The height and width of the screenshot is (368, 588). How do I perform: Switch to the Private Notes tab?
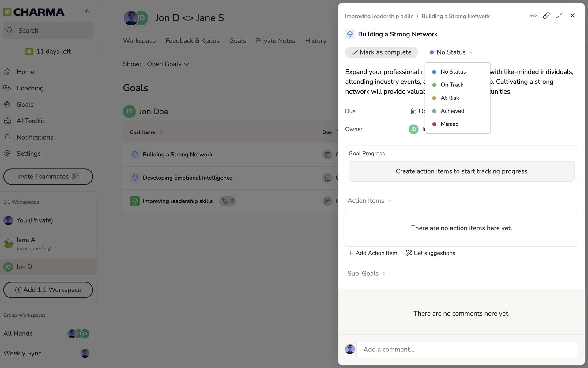click(275, 41)
